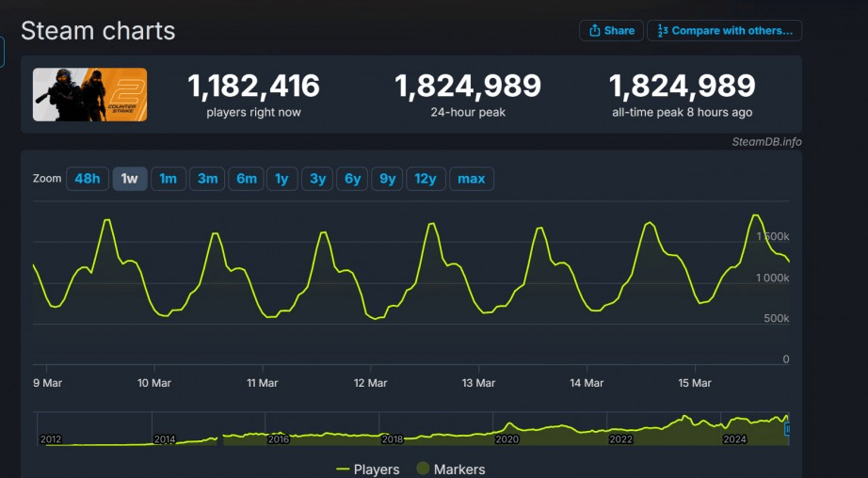The width and height of the screenshot is (868, 478).
Task: Click 2020 on the navigator timeline
Action: pyautogui.click(x=506, y=439)
